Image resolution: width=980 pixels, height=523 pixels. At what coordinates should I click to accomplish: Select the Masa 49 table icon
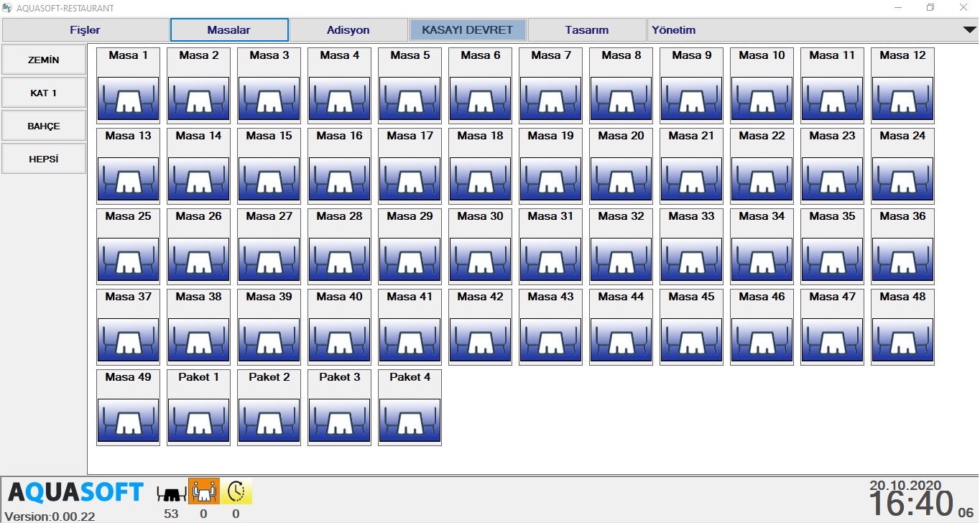click(128, 421)
